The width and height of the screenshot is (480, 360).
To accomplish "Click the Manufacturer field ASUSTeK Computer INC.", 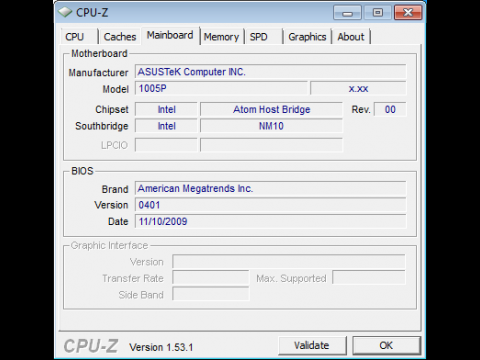I will tap(270, 72).
